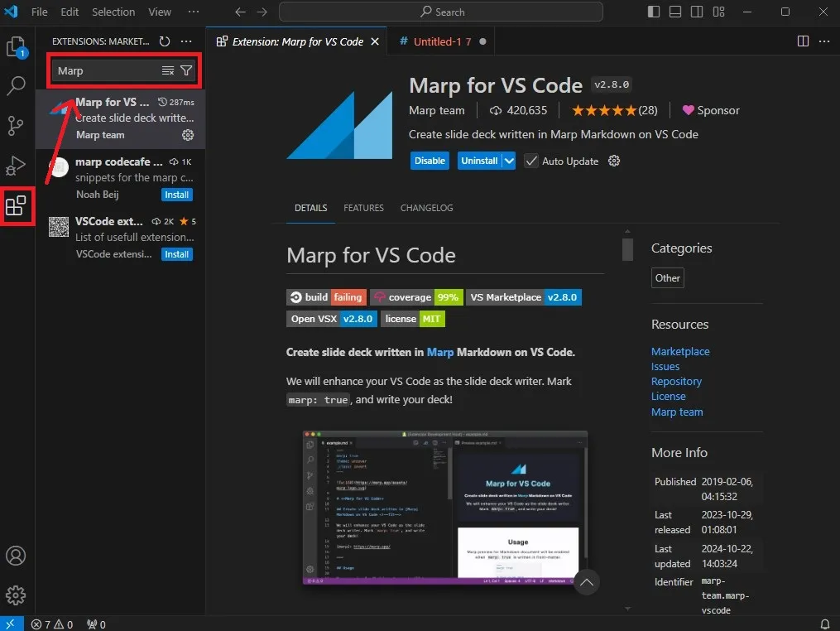Go forward in navigation history

tap(262, 12)
